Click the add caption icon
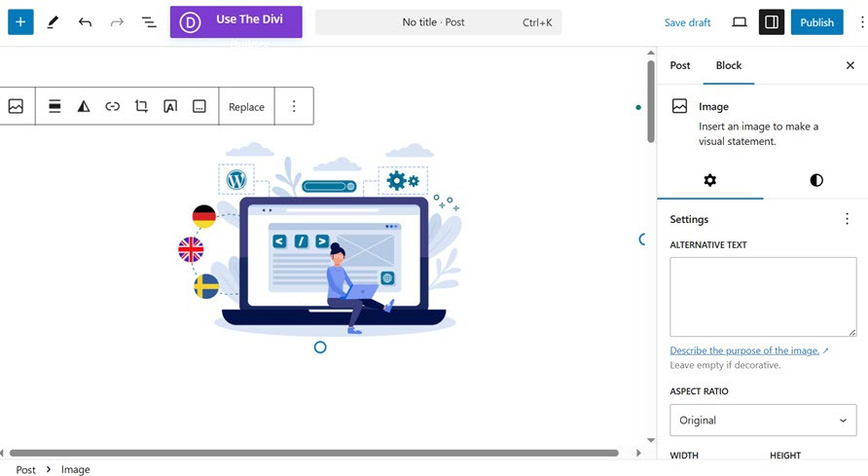 (x=199, y=107)
